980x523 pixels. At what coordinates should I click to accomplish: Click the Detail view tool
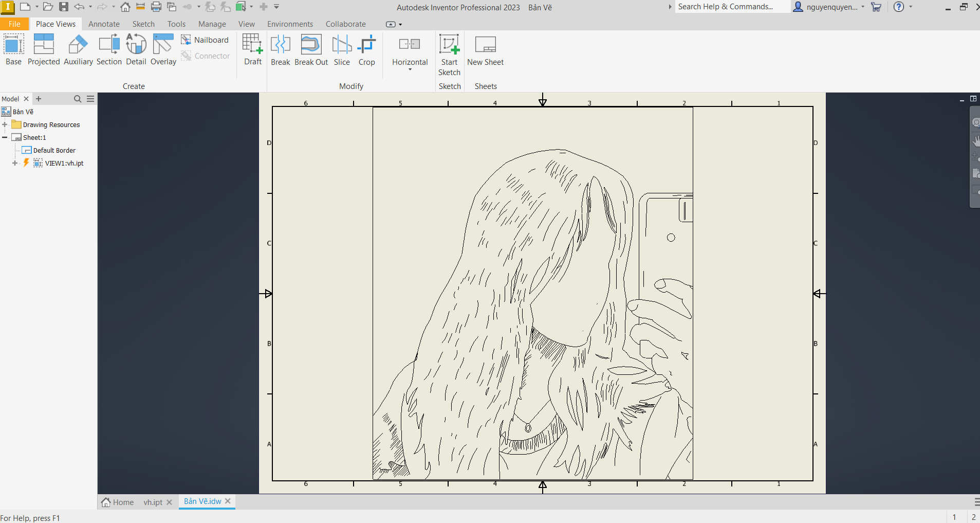pyautogui.click(x=136, y=50)
